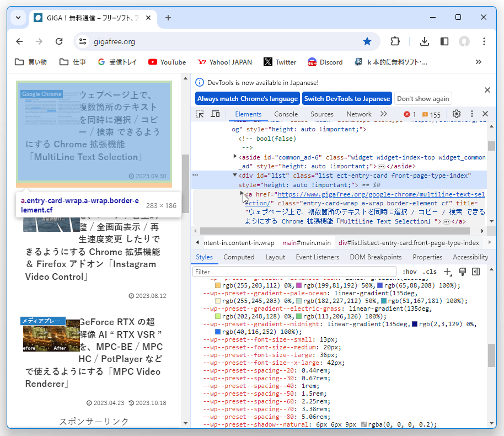Open a new tab with plus button

click(x=168, y=18)
